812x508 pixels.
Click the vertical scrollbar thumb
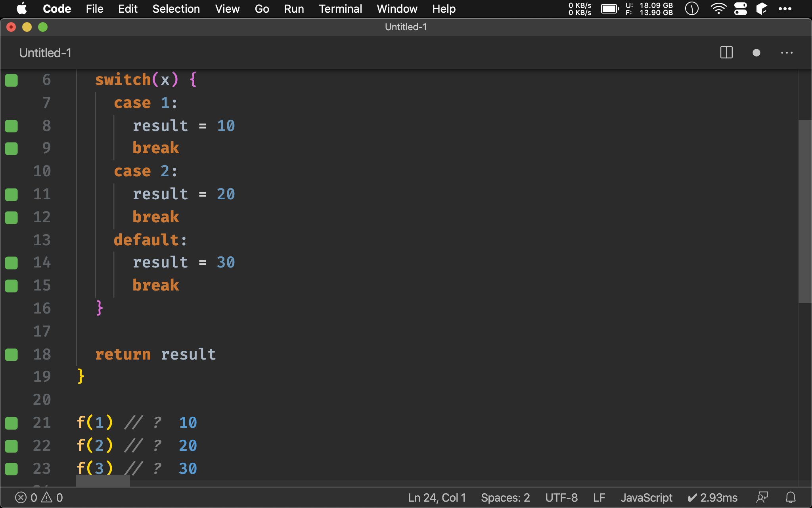[805, 212]
